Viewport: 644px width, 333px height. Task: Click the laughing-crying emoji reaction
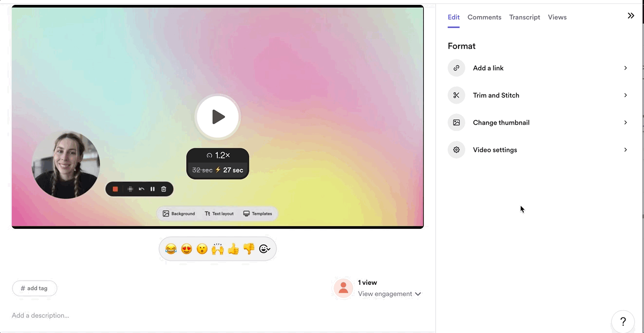tap(171, 249)
